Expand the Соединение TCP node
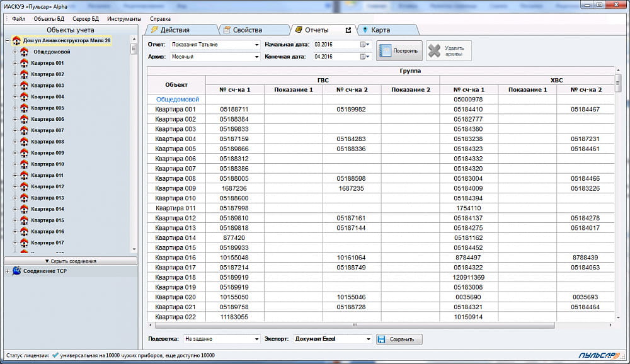The height and width of the screenshot is (364, 630). [x=7, y=271]
